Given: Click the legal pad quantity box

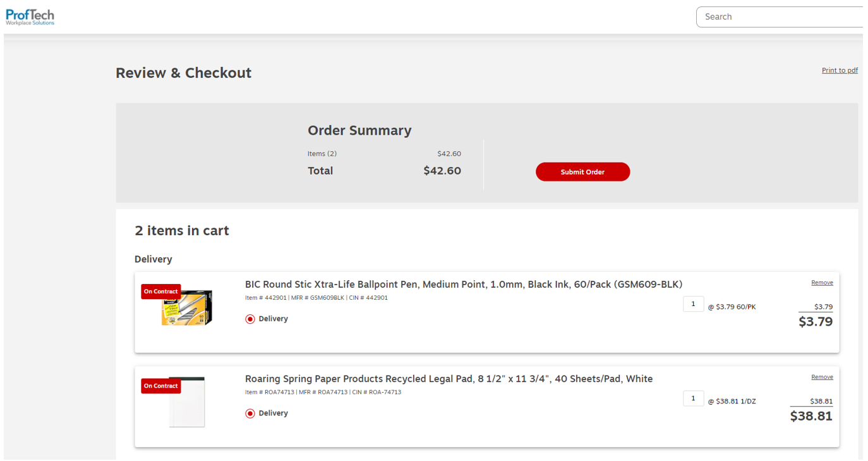Looking at the screenshot, I should coord(693,398).
